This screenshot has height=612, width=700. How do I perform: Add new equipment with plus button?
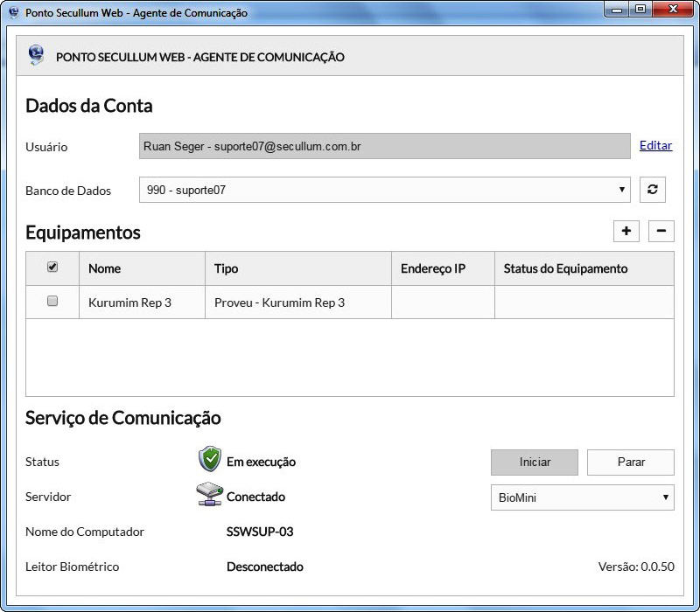(626, 231)
